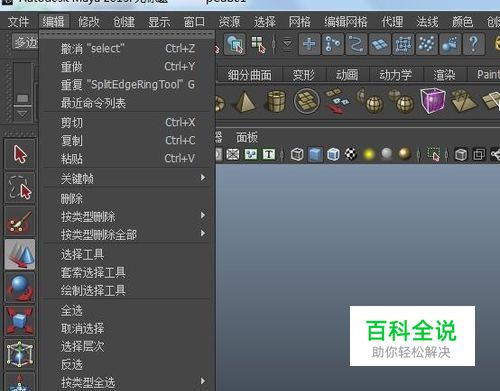This screenshot has width=500, height=391.
Task: Expand the 关键帧 submenu
Action: pyautogui.click(x=128, y=179)
